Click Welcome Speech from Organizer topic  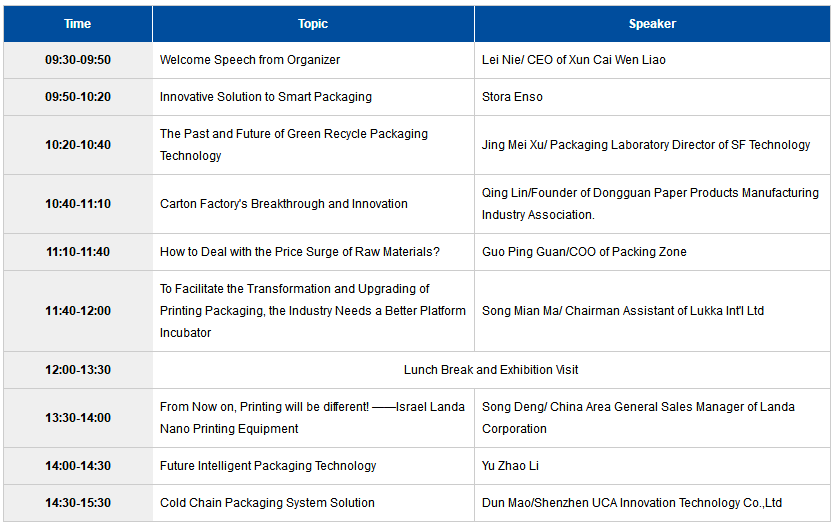click(250, 60)
